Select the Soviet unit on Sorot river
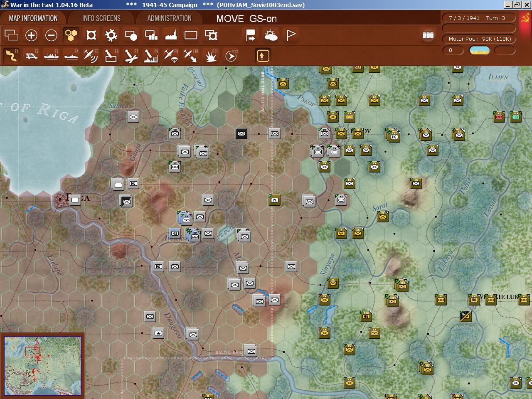Screen dimensions: 532x399 (383, 217)
